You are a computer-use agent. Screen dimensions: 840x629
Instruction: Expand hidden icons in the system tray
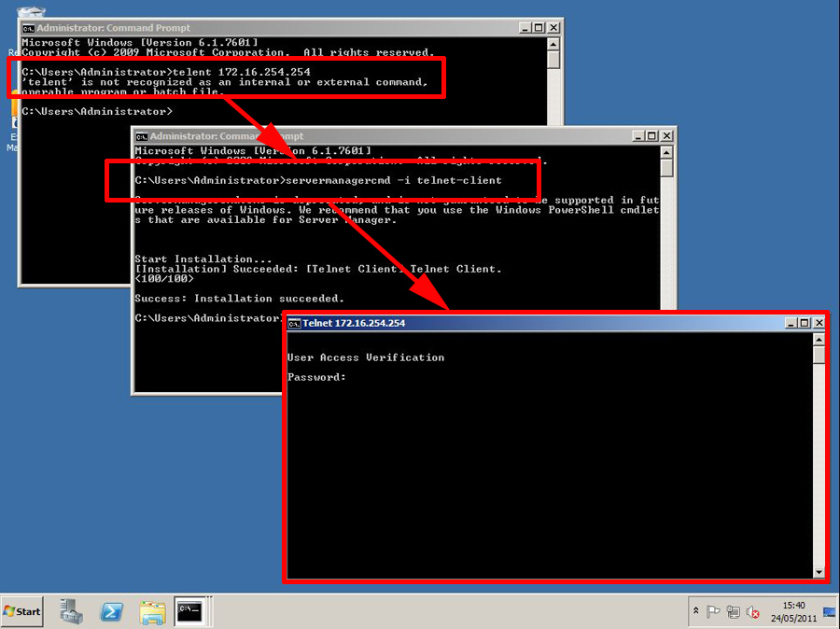pos(698,611)
